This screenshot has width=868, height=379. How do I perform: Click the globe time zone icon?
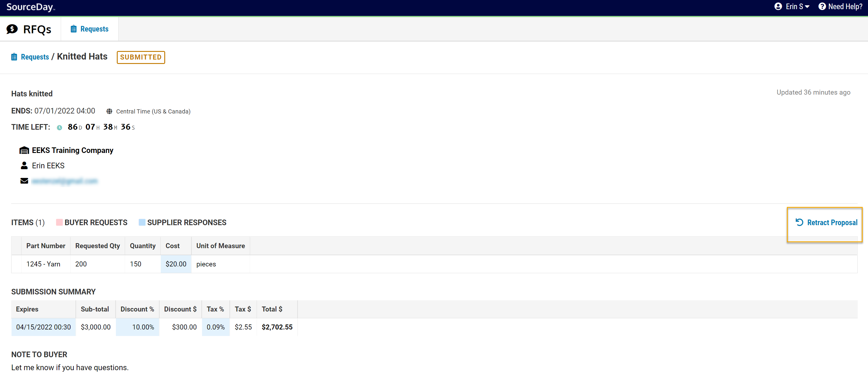(x=109, y=111)
